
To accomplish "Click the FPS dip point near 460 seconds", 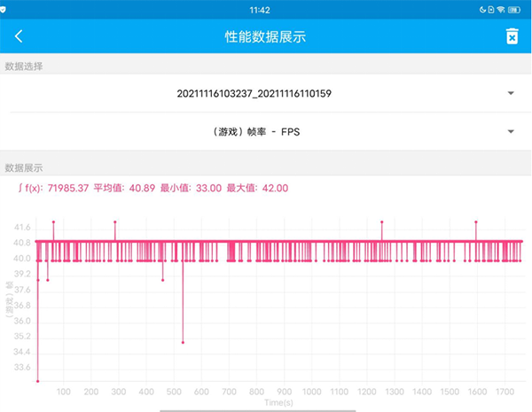I will pos(162,280).
